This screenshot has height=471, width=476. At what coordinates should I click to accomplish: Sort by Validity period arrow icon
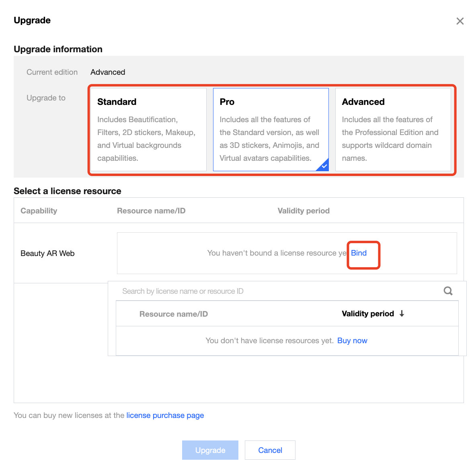point(402,313)
